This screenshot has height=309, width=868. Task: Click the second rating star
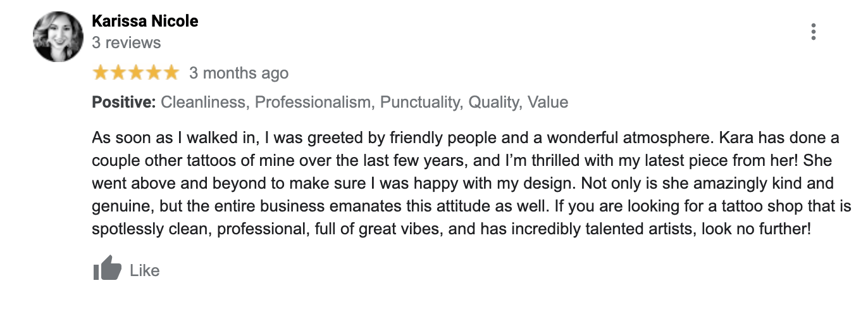[118, 73]
